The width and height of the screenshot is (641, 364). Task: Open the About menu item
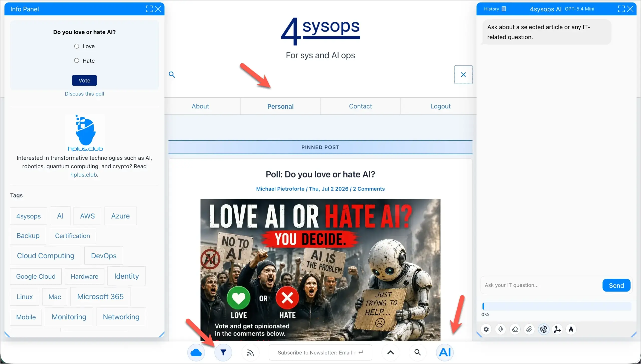(x=200, y=106)
